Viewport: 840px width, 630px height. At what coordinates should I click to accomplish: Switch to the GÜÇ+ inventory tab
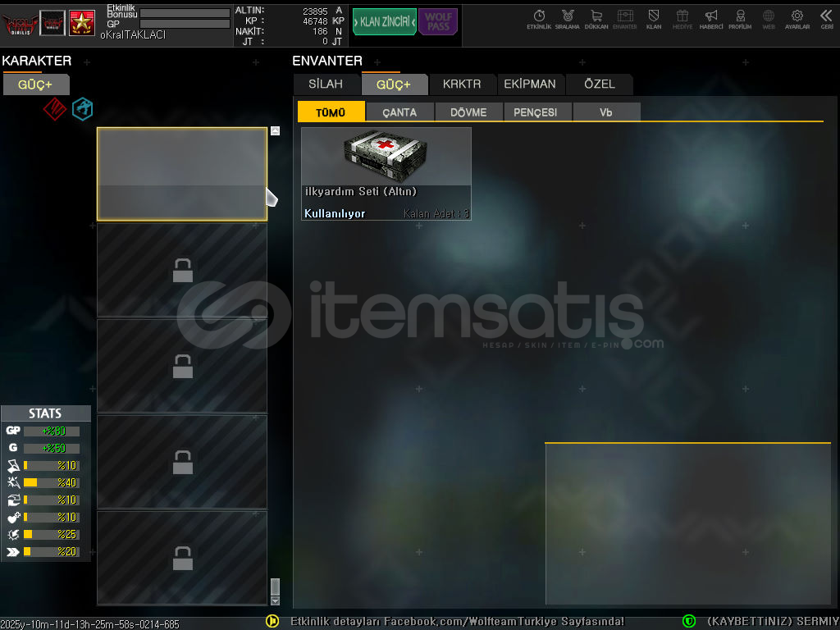394,84
